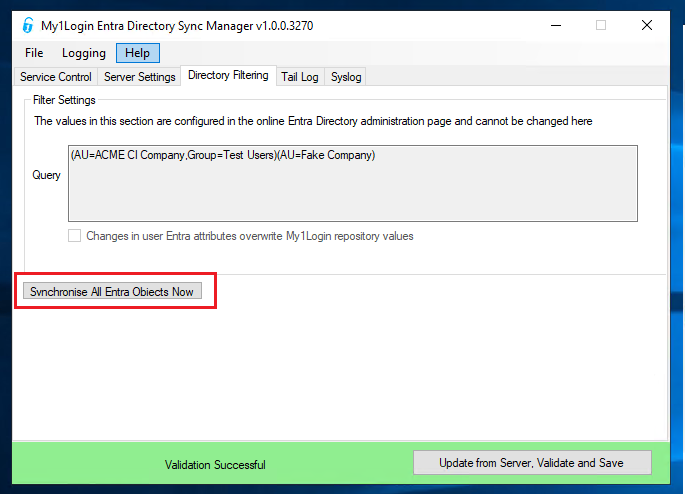Open the Logging menu
The width and height of the screenshot is (685, 494).
(84, 53)
